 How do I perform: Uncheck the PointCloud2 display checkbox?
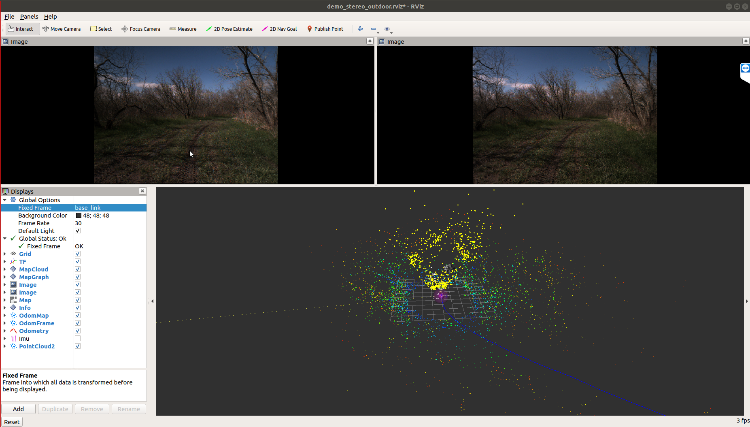coord(78,346)
